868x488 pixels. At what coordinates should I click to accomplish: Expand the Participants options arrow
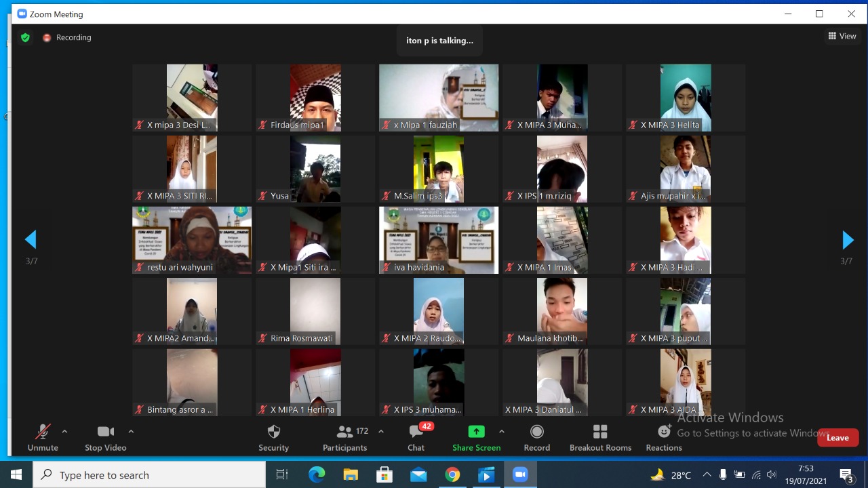pyautogui.click(x=381, y=431)
